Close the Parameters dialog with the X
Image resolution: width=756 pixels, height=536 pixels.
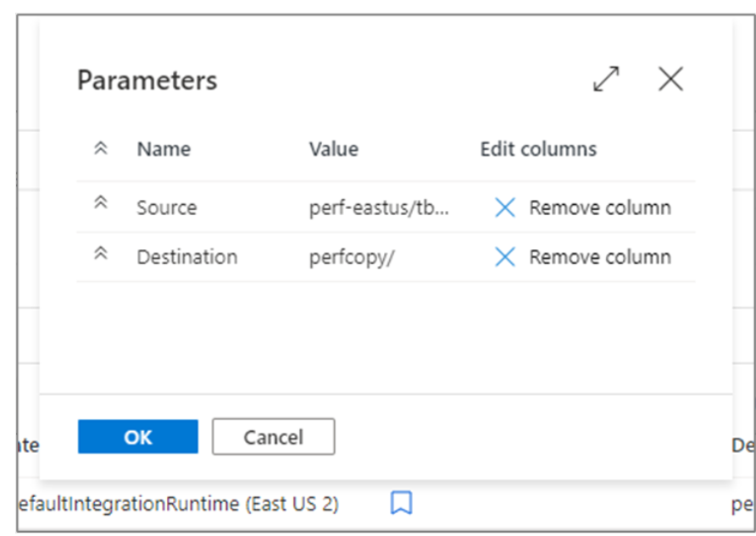(x=670, y=79)
